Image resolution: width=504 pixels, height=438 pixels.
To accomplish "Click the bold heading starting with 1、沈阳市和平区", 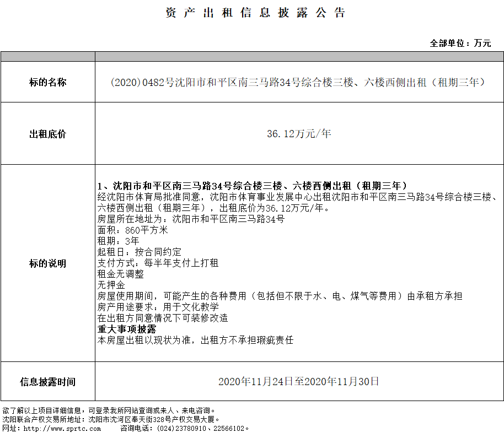I will (252, 185).
